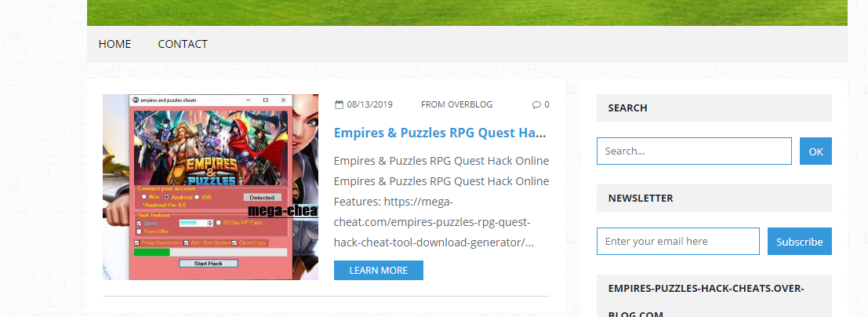Screen dimensions: 868x317
Task: Click the Search input field
Action: tap(694, 151)
